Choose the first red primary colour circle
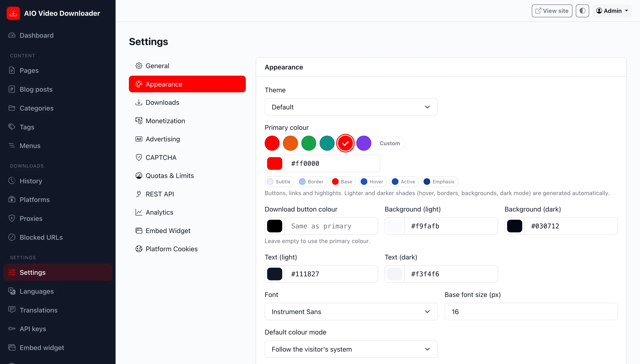 272,143
